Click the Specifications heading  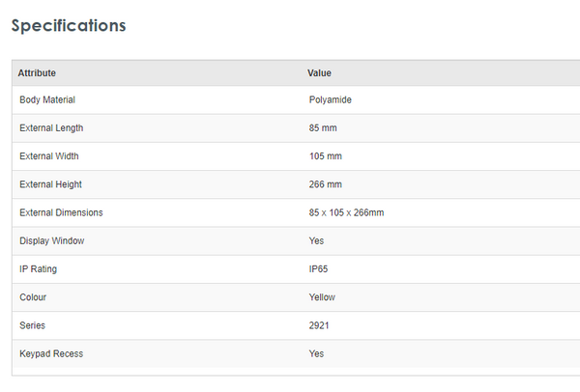point(69,26)
